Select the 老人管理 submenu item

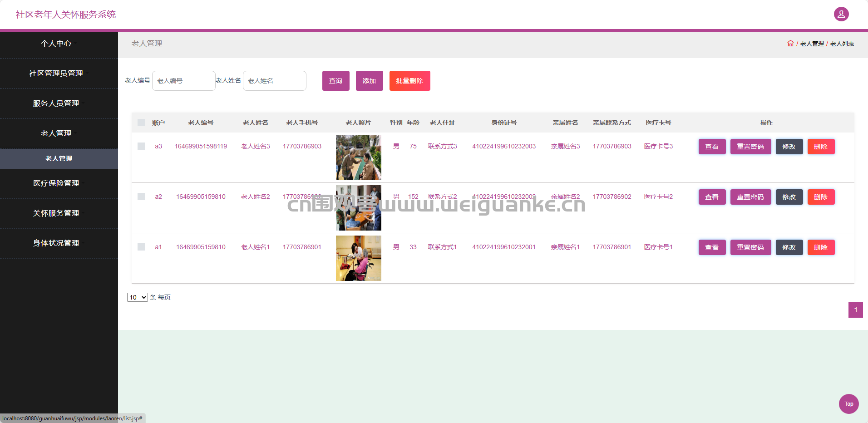[59, 158]
